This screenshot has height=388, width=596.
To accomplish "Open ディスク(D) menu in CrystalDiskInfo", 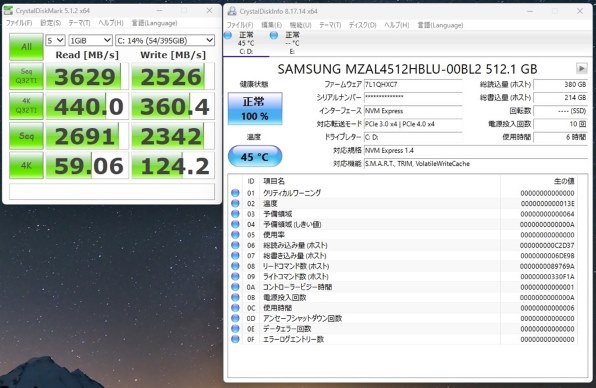I will (362, 25).
